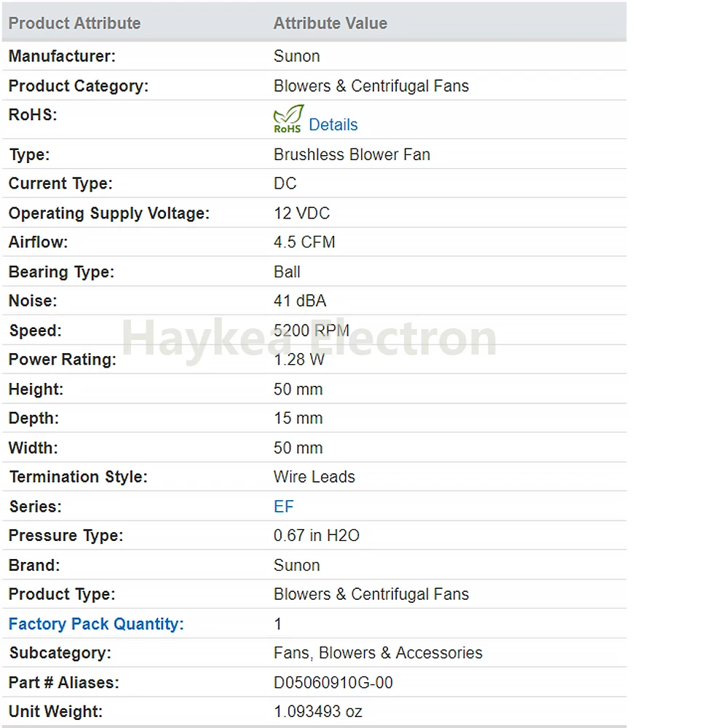Image resolution: width=728 pixels, height=728 pixels.
Task: Open the RoHS Details link
Action: pos(333,124)
